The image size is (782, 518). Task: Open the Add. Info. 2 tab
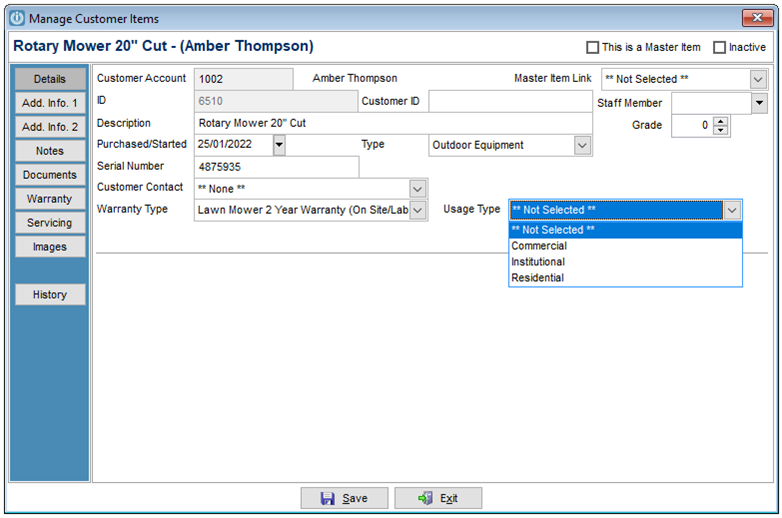[50, 127]
